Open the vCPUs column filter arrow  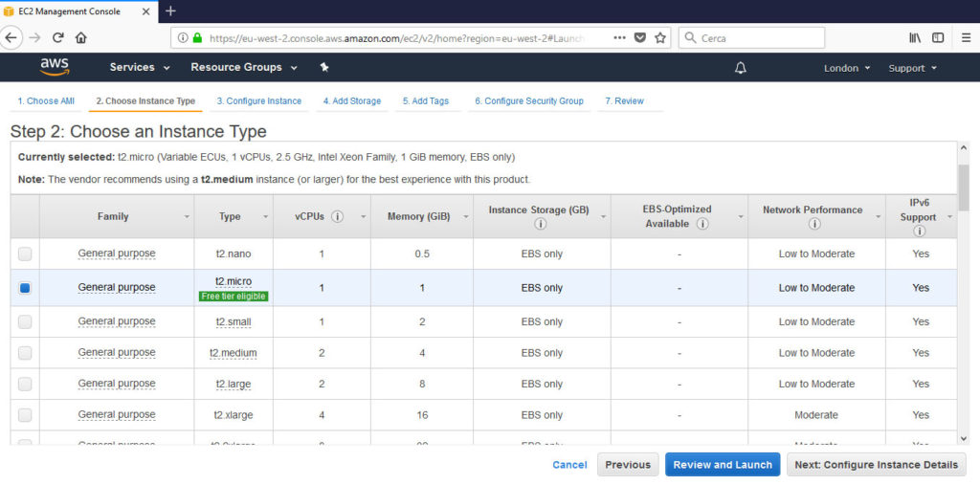click(x=363, y=217)
